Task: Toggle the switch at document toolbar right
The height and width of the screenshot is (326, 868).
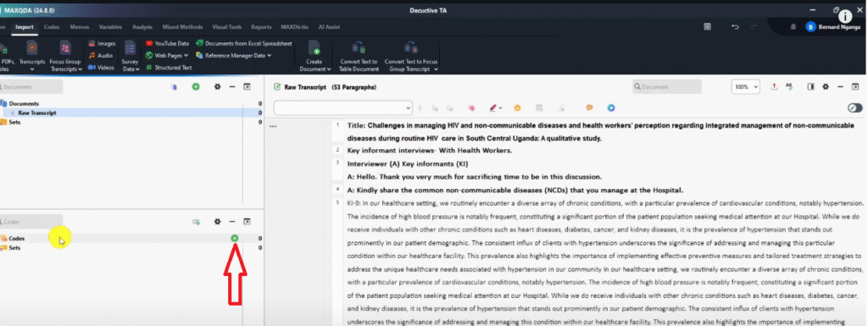Action: coord(855,108)
